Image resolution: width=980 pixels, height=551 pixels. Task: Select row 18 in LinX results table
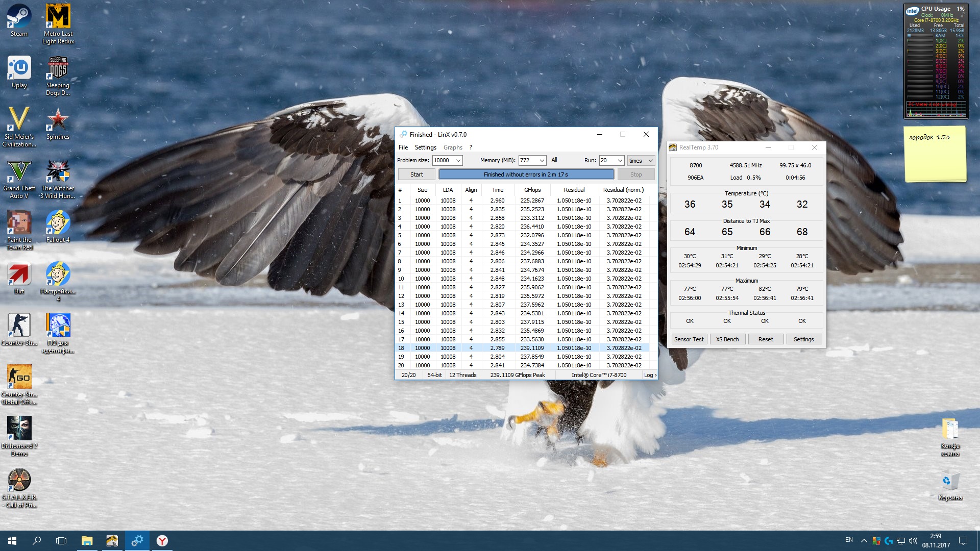(526, 348)
